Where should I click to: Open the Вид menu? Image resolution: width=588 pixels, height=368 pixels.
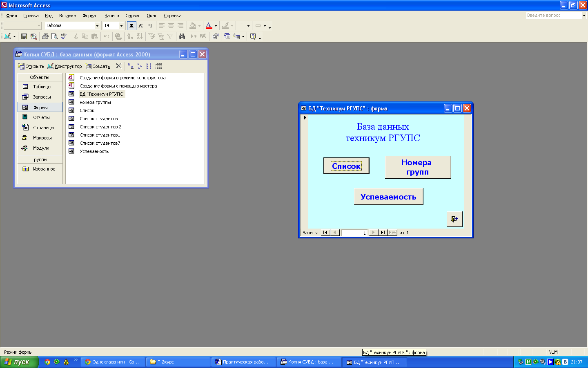coord(49,16)
